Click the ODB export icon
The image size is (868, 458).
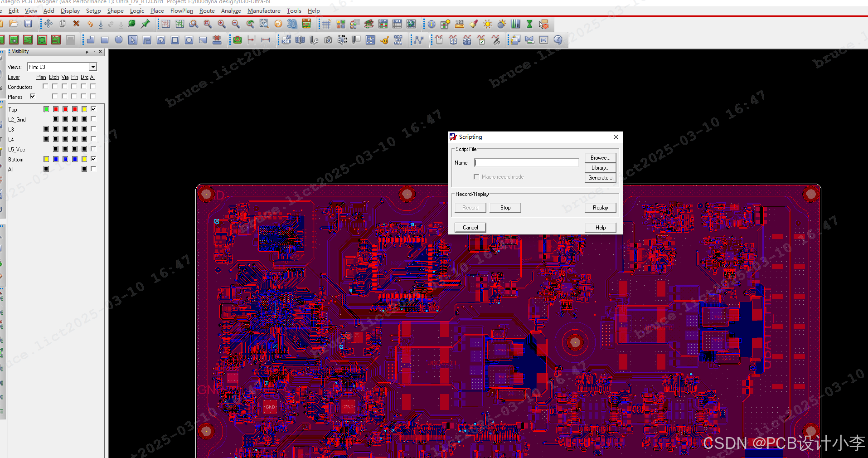286,40
